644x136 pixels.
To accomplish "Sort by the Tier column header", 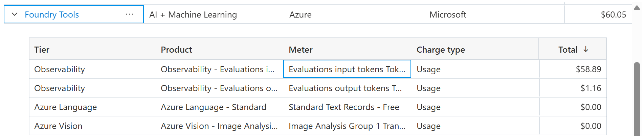I will pos(42,50).
